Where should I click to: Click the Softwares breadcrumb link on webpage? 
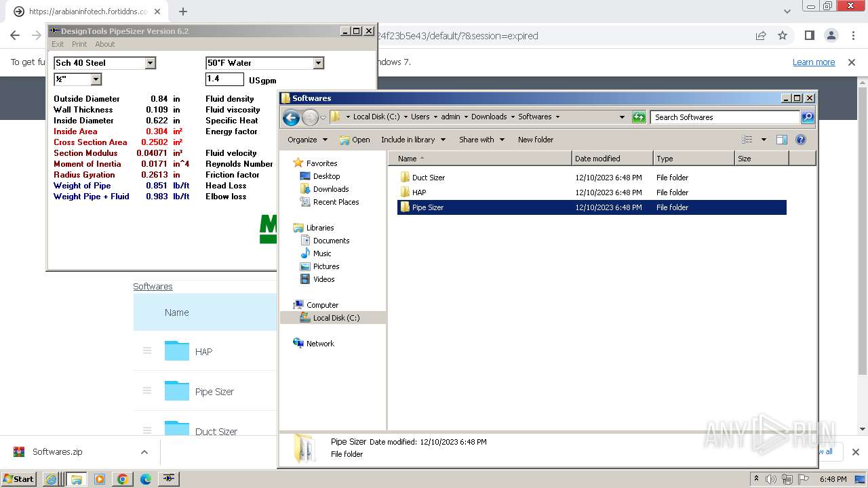click(x=153, y=287)
